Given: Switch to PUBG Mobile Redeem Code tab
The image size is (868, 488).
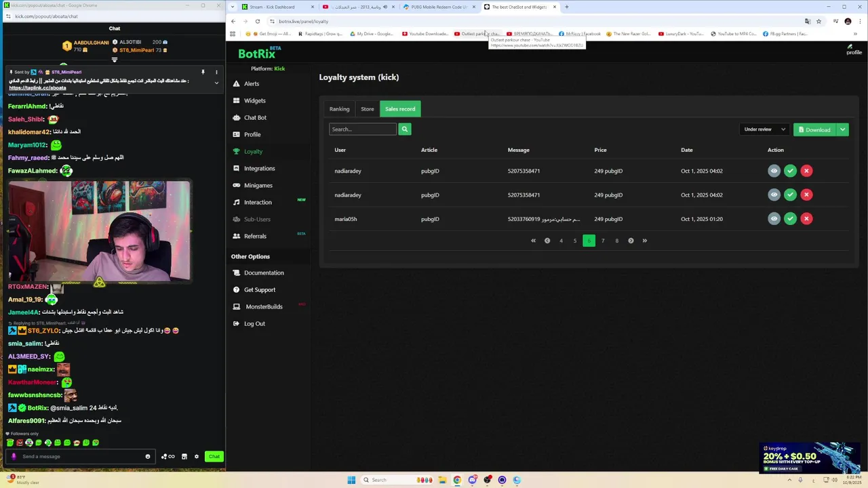Looking at the screenshot, I should point(439,7).
